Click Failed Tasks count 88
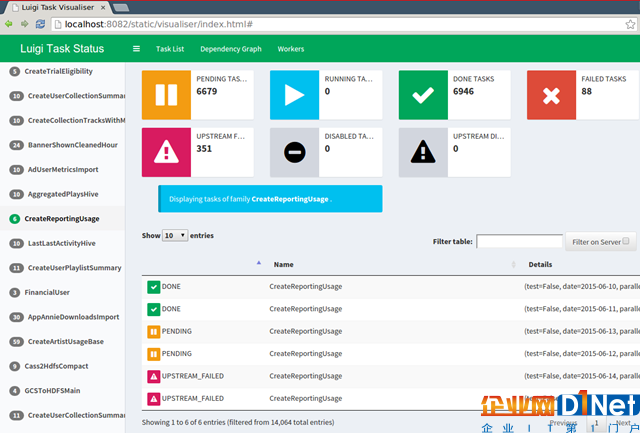The image size is (640, 433). (586, 91)
